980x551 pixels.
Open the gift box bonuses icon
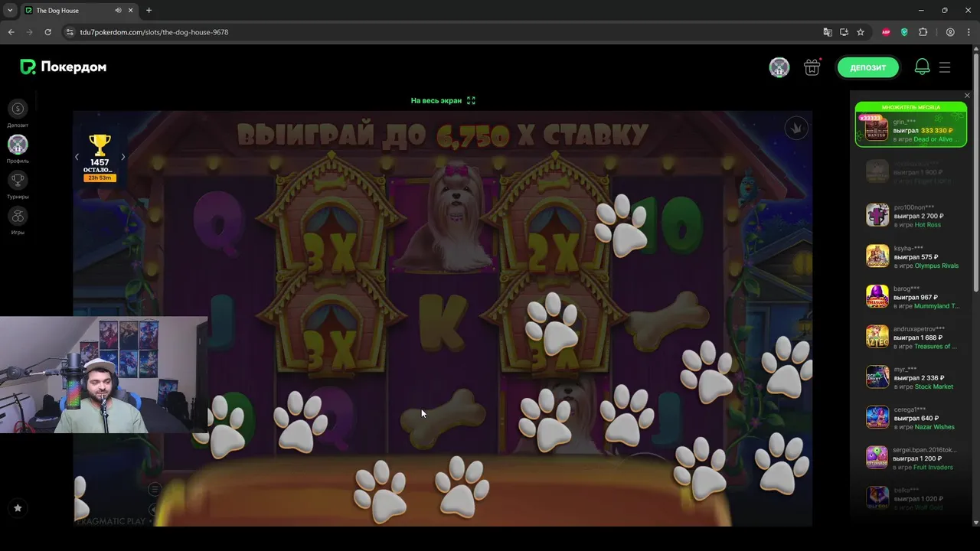(812, 67)
